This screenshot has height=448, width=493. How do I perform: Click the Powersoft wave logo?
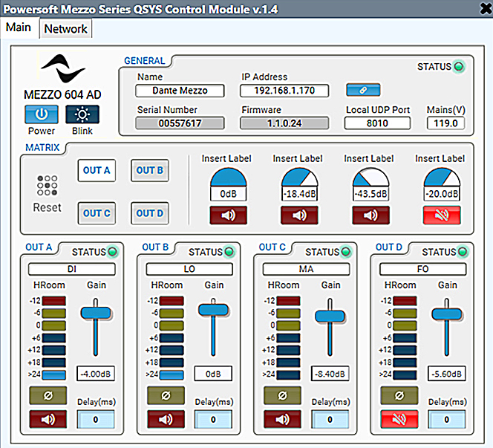(x=63, y=68)
